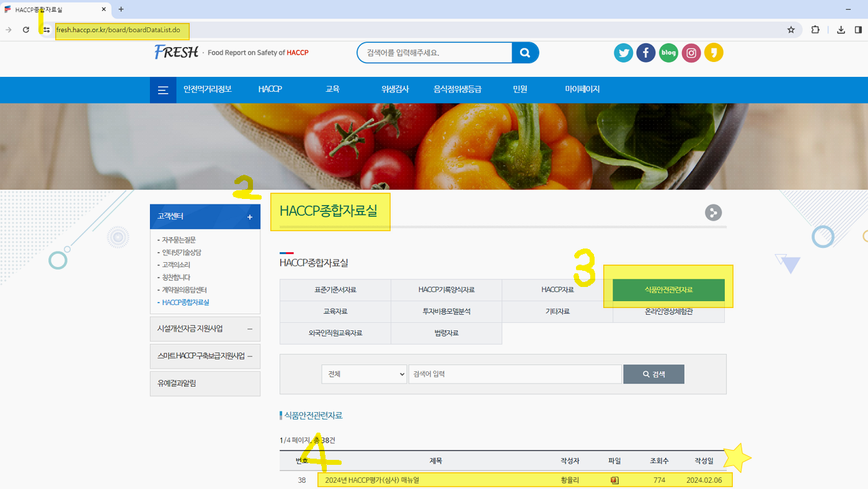868x489 pixels.
Task: Open the 2024년 HACCP평가(심사) 매뉴얼 post
Action: click(x=372, y=480)
